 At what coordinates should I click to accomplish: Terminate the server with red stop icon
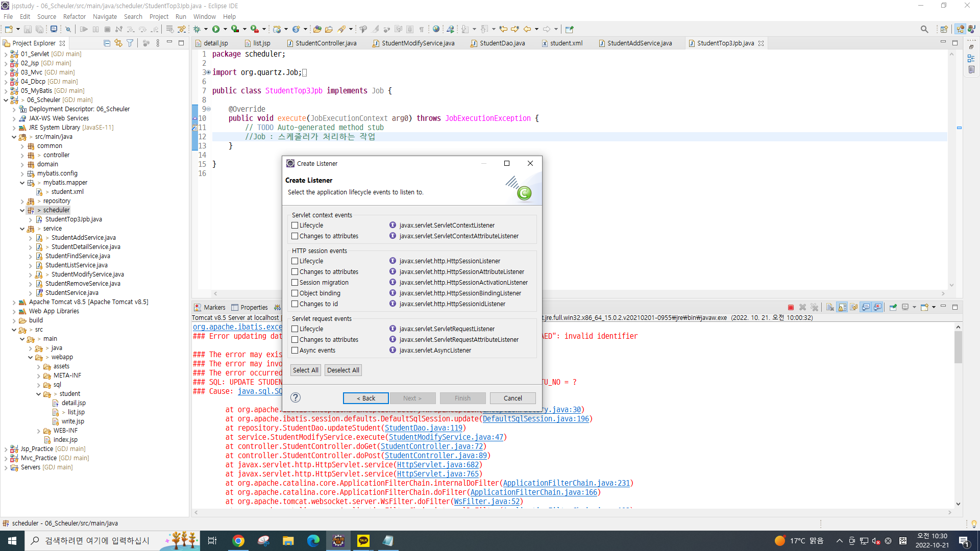(x=791, y=307)
